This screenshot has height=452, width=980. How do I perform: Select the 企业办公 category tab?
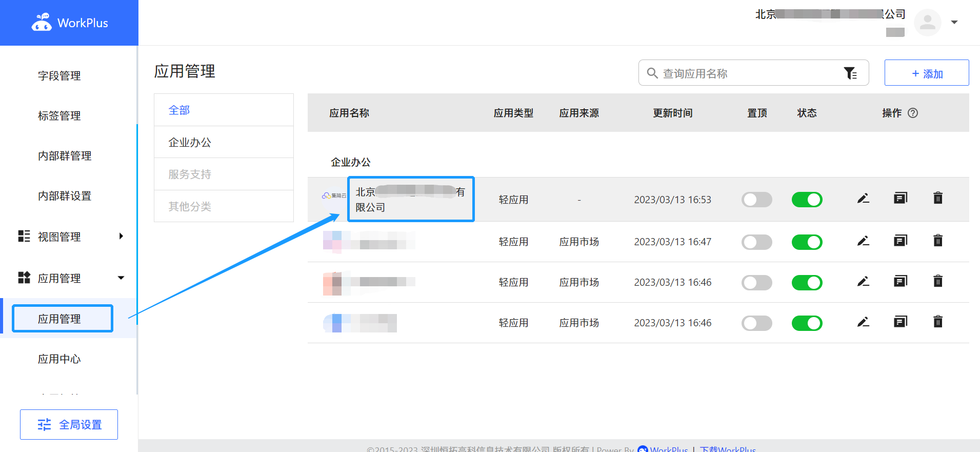(190, 143)
